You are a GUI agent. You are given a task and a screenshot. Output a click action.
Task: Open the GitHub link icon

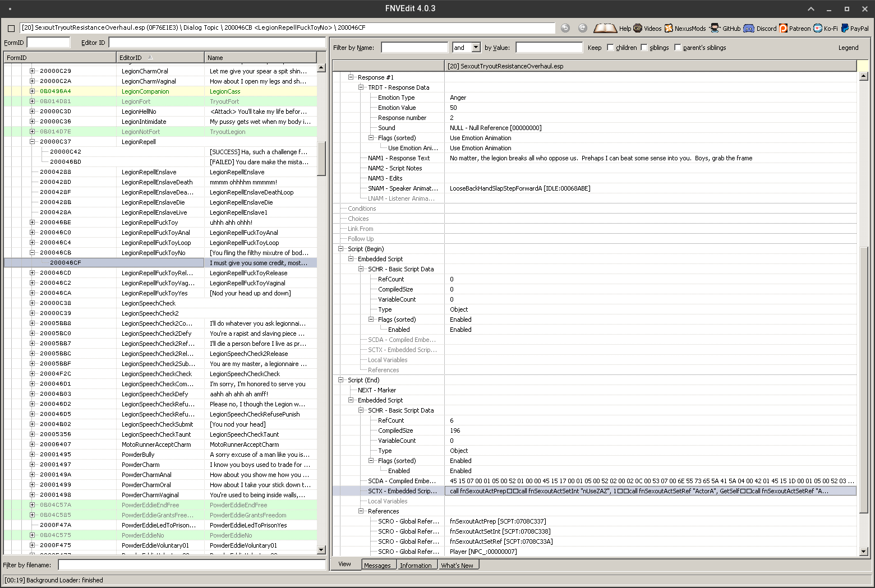coord(715,28)
